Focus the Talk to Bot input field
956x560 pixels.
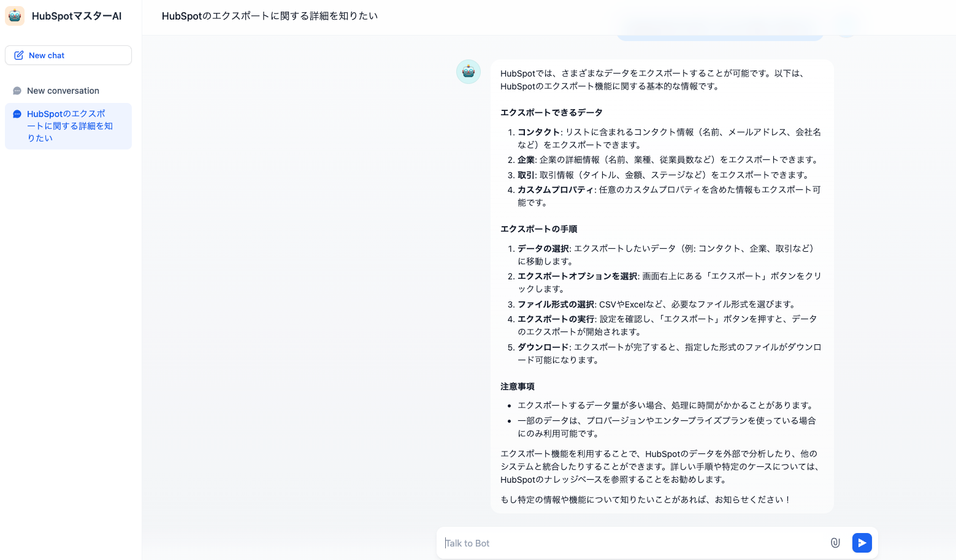632,543
